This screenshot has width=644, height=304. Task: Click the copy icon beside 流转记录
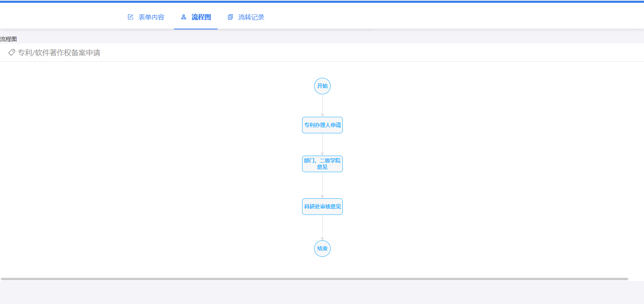(230, 17)
